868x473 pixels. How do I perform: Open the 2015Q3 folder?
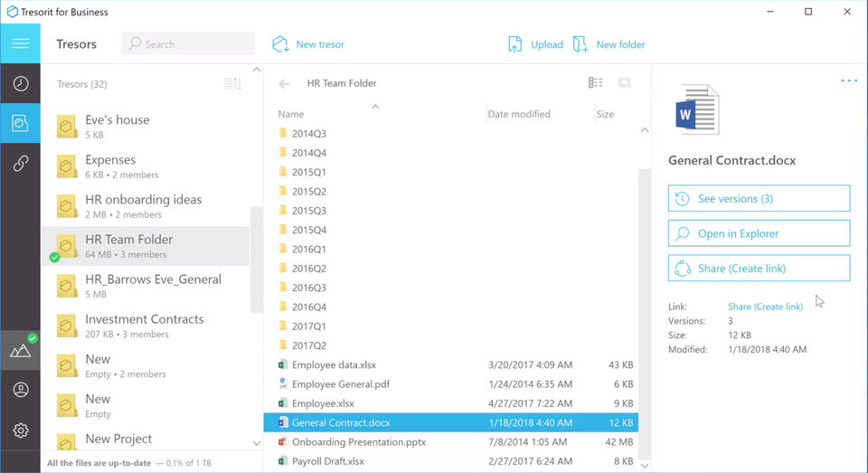tap(309, 211)
